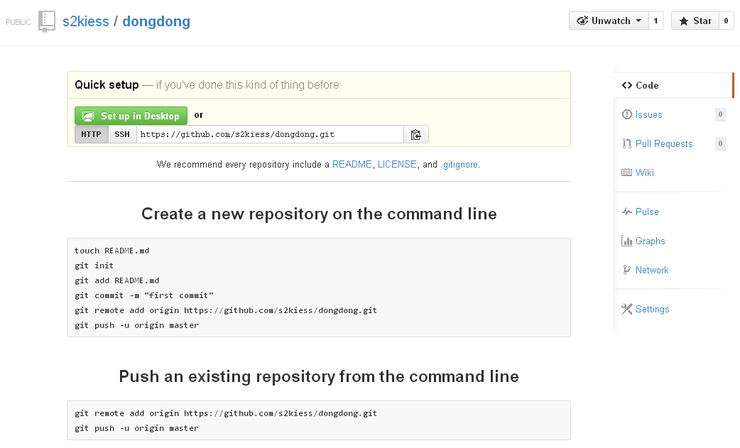Click 'Push an existing repository' heading
Screen dimensions: 740x448
tap(319, 376)
